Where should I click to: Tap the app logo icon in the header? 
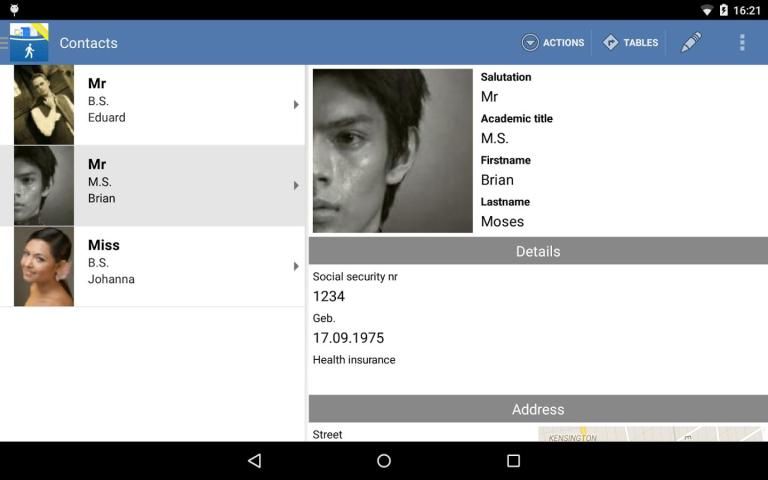[x=29, y=43]
